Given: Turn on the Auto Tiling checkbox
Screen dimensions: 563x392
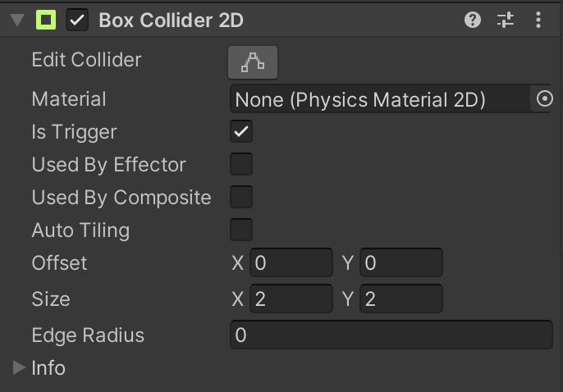Looking at the screenshot, I should (x=241, y=230).
